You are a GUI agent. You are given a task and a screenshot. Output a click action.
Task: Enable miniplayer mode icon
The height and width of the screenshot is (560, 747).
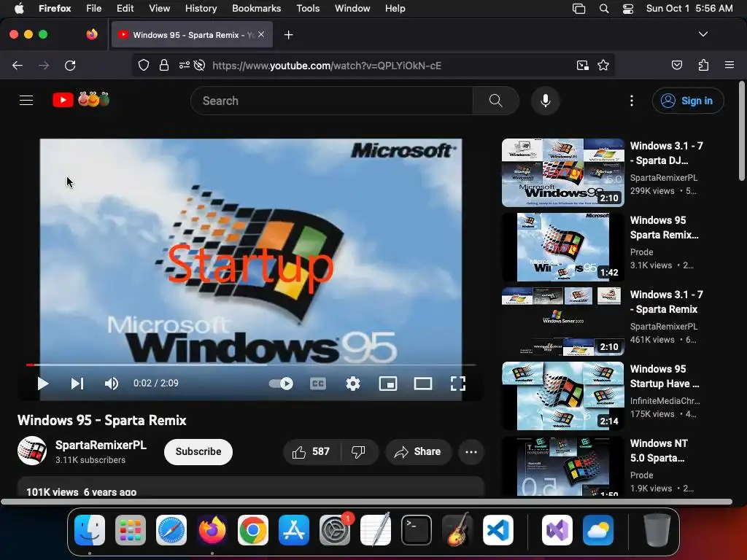tap(388, 384)
